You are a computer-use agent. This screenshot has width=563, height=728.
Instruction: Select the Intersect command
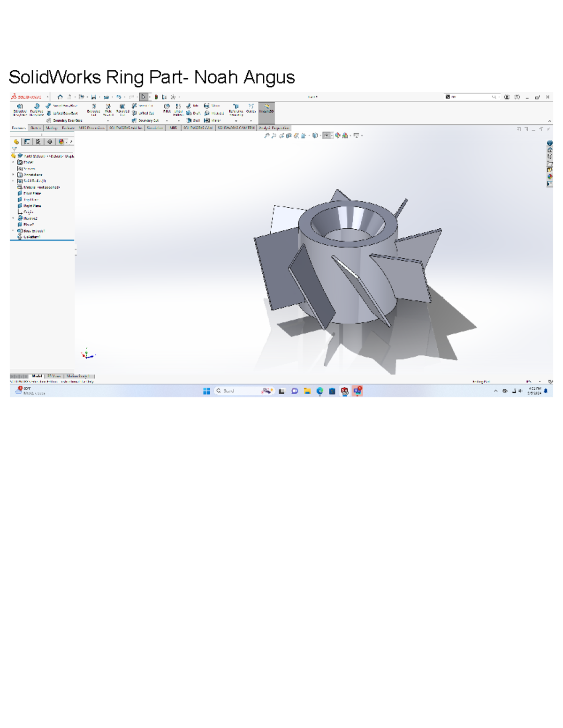[214, 113]
